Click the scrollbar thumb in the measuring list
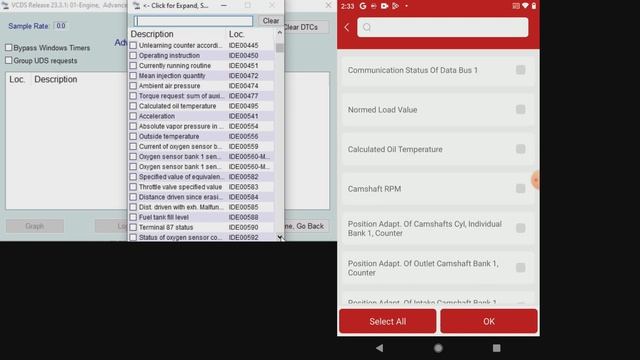The width and height of the screenshot is (640, 360). coord(280,48)
